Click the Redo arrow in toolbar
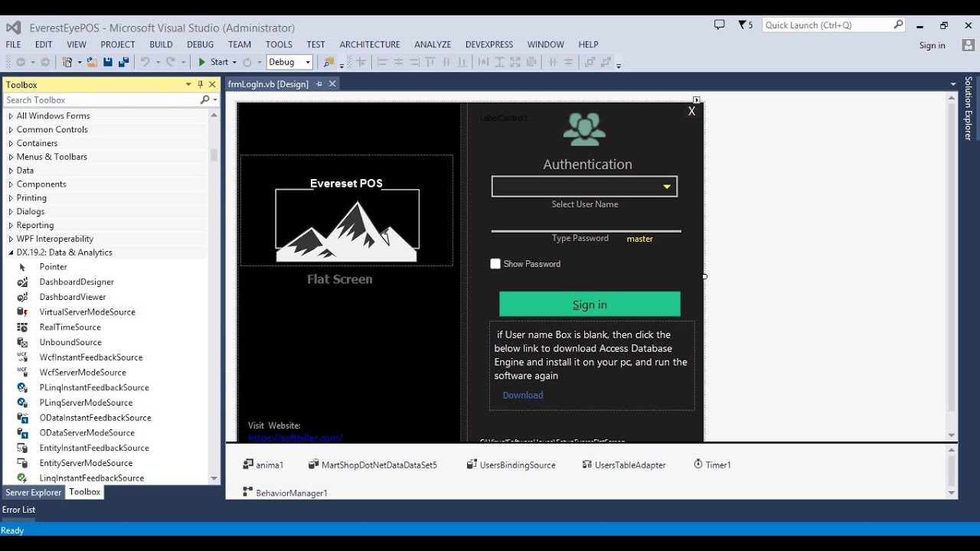The height and width of the screenshot is (551, 980). tap(171, 62)
